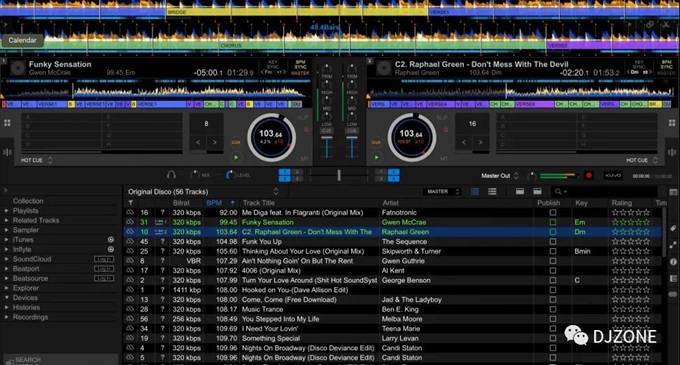Open the headphones monitoring icon

click(x=171, y=175)
